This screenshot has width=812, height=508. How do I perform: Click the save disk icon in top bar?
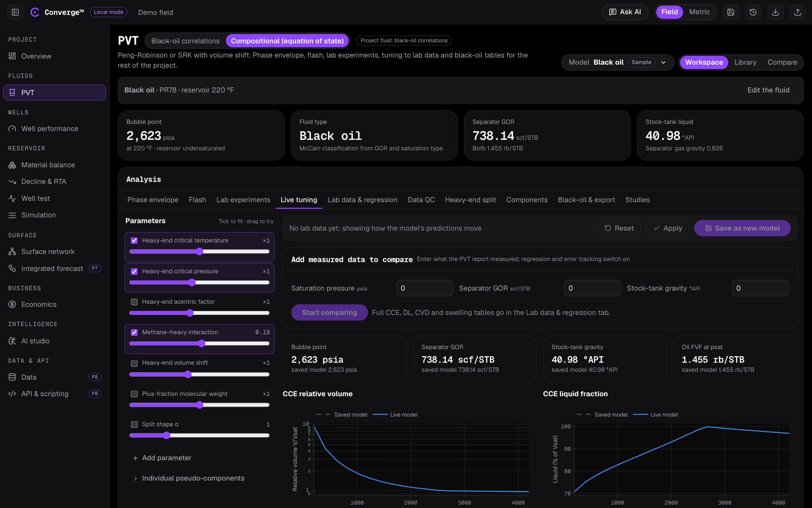click(x=731, y=12)
